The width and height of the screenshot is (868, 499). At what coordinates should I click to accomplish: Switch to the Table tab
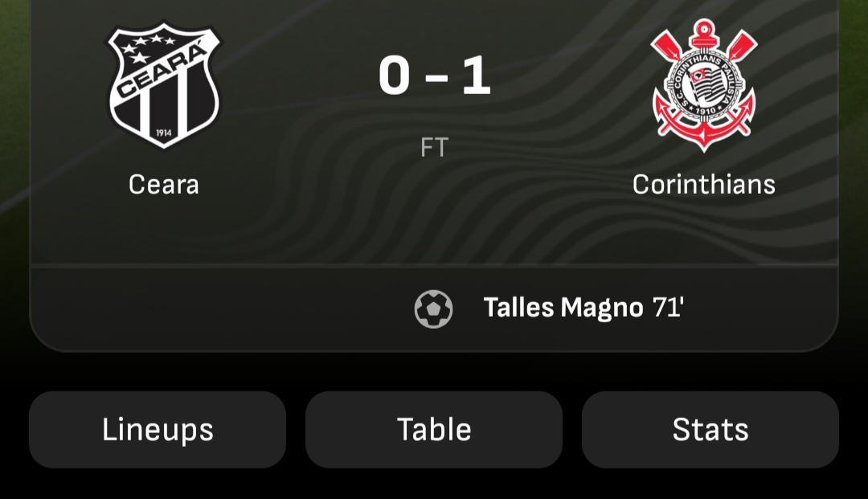(434, 430)
